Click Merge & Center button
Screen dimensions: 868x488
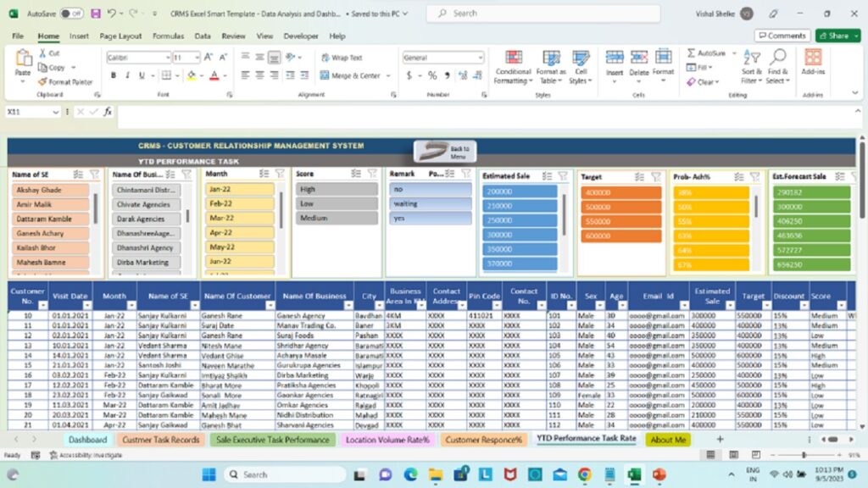pyautogui.click(x=350, y=75)
